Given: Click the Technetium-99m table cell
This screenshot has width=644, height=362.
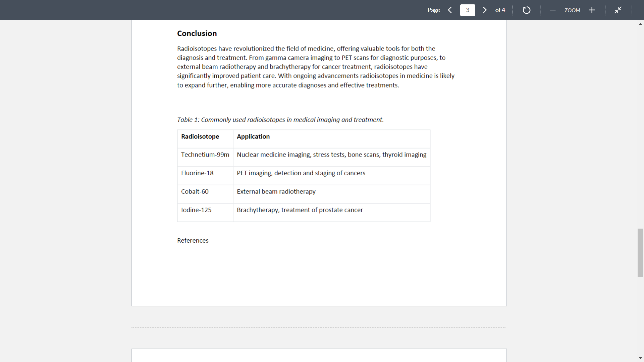Looking at the screenshot, I should coord(205,155).
